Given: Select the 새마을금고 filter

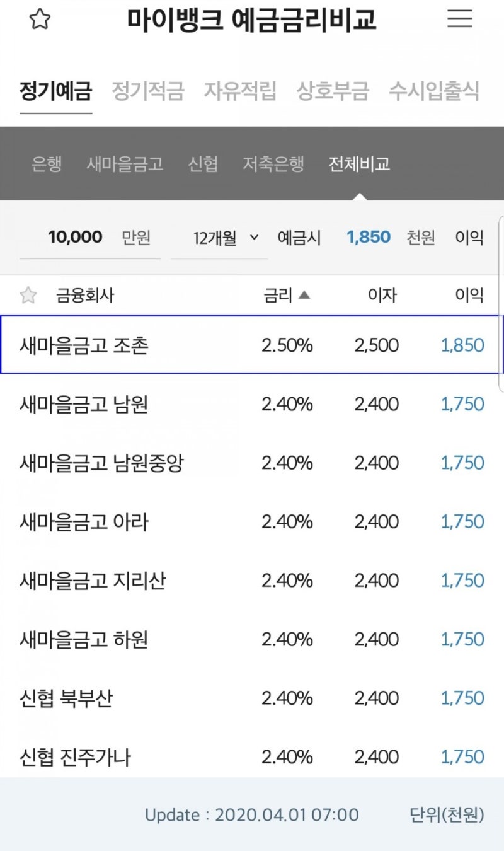Looking at the screenshot, I should point(125,164).
